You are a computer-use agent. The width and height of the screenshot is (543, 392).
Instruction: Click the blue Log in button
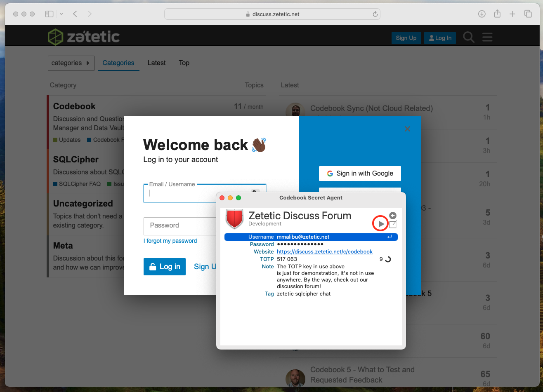165,267
